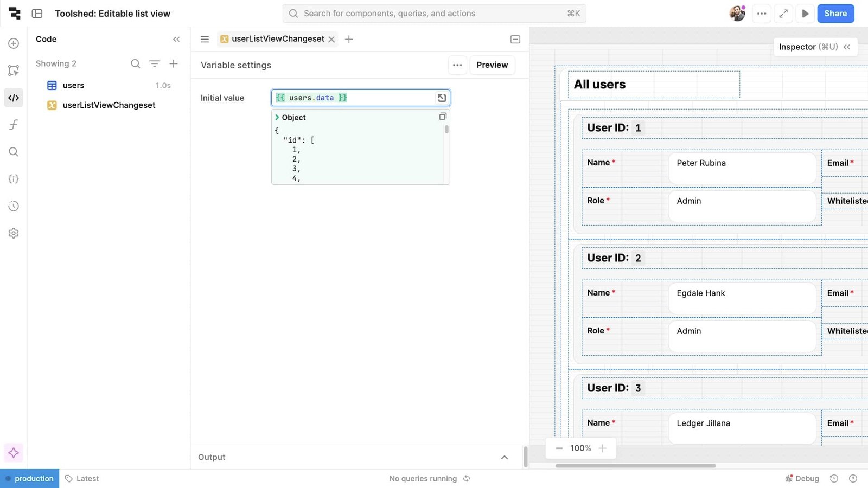Open the Variable settings three-dots menu

(x=457, y=65)
